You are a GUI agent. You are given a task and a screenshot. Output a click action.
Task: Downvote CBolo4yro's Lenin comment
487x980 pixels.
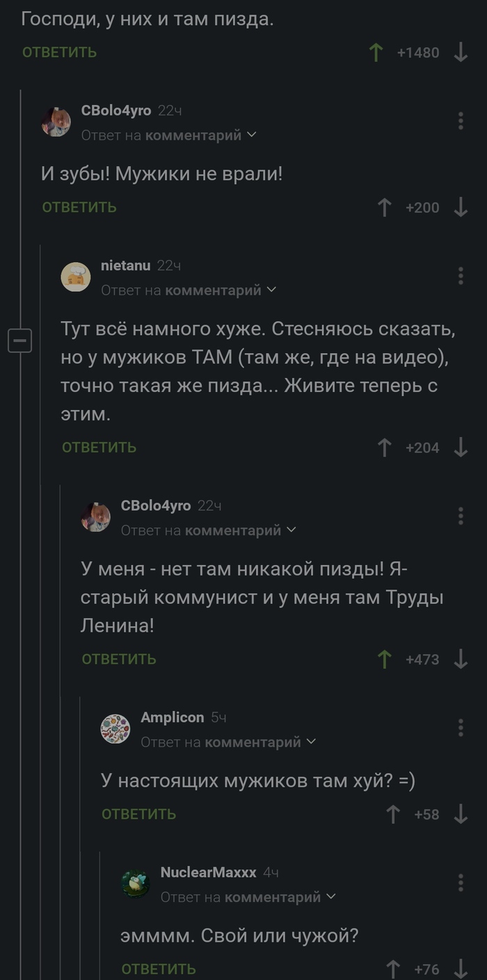(x=460, y=659)
